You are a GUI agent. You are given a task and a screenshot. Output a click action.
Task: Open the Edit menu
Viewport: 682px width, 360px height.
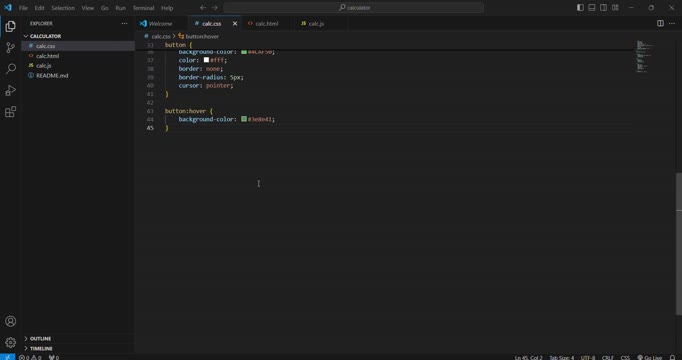coord(40,8)
